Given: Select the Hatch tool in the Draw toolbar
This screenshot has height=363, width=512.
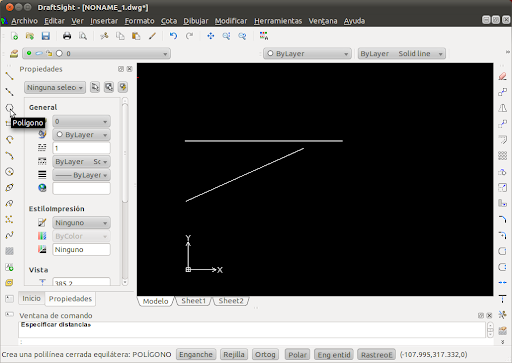Looking at the screenshot, I should click(x=9, y=251).
